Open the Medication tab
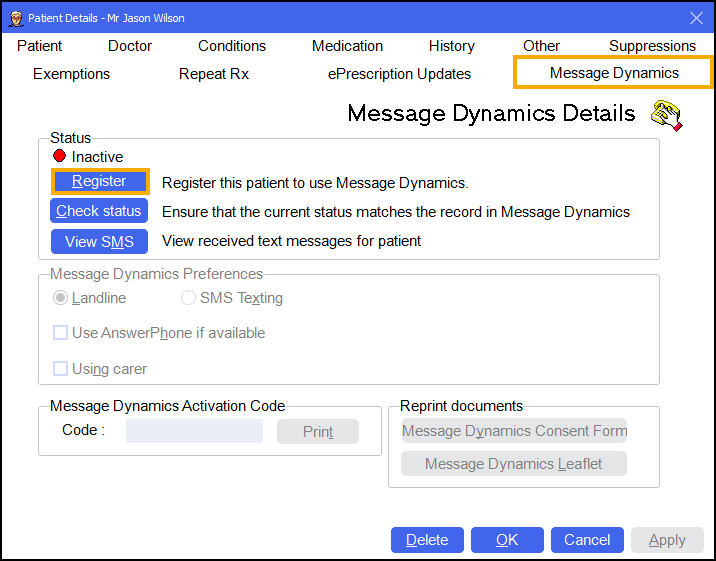This screenshot has width=716, height=561. point(347,46)
